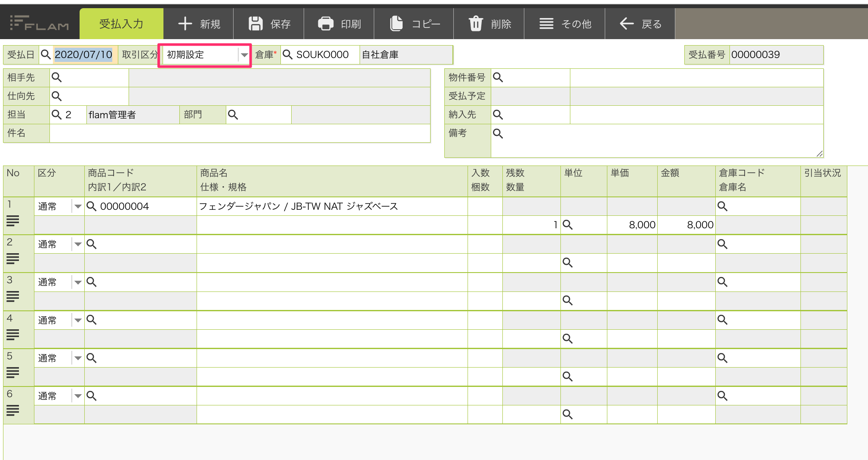
Task: Click the コピー copy button
Action: pyautogui.click(x=414, y=24)
